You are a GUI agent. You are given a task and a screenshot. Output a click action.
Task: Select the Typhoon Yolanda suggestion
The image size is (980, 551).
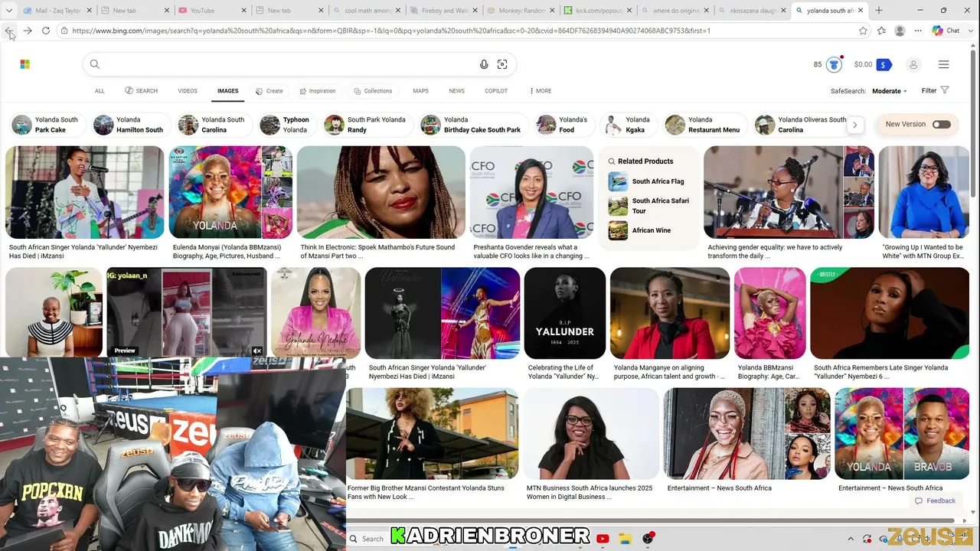coord(286,125)
